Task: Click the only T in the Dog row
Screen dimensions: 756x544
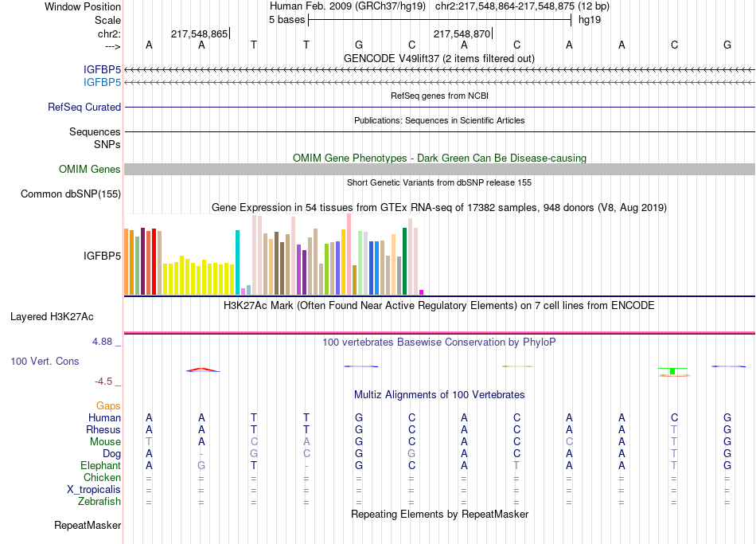Action: tap(674, 454)
